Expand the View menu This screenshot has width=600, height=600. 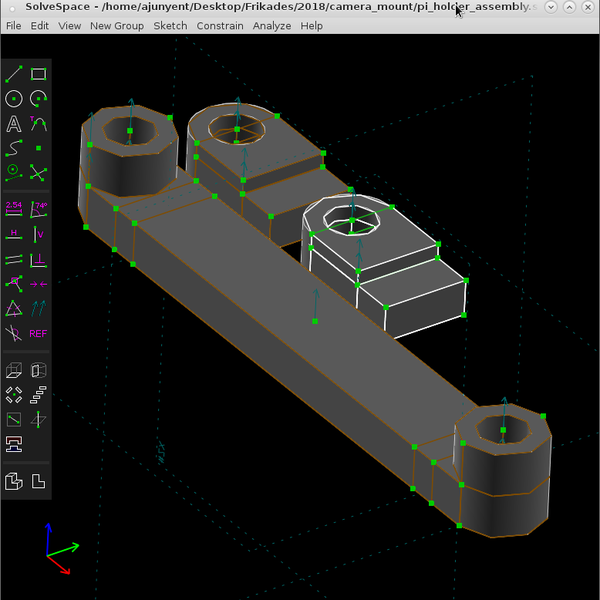click(x=70, y=26)
